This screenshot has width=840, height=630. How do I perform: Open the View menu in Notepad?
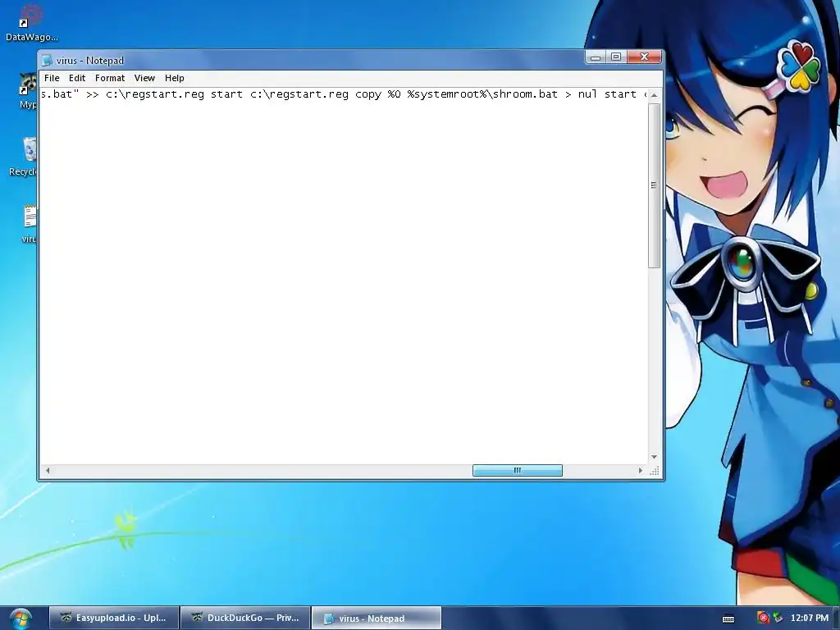[144, 78]
